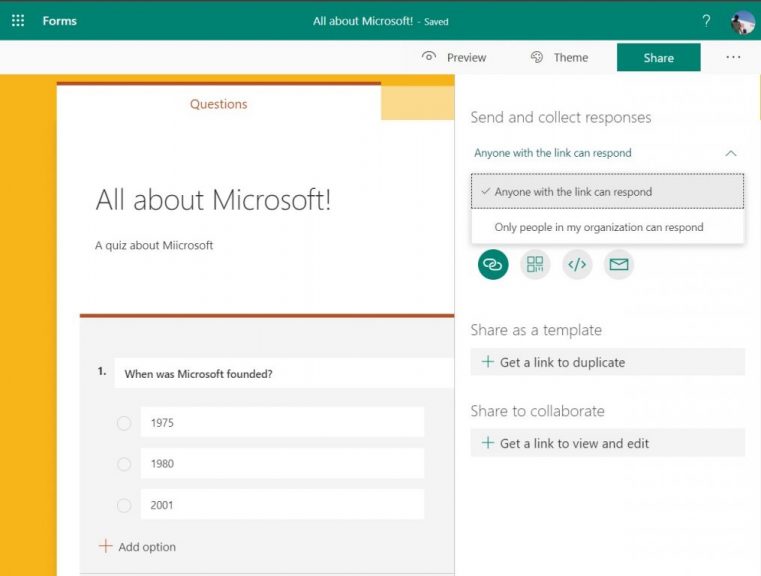Click the description 'A quiz about Miicrosoft'
761x576 pixels.
pos(154,246)
